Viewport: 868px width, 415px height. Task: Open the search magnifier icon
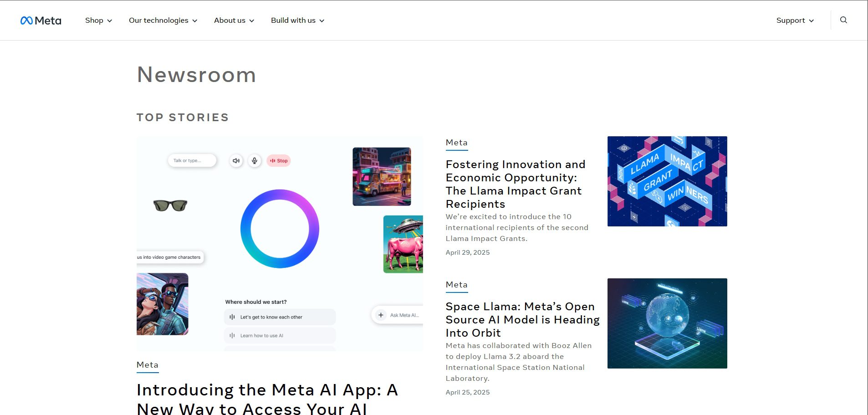[843, 20]
